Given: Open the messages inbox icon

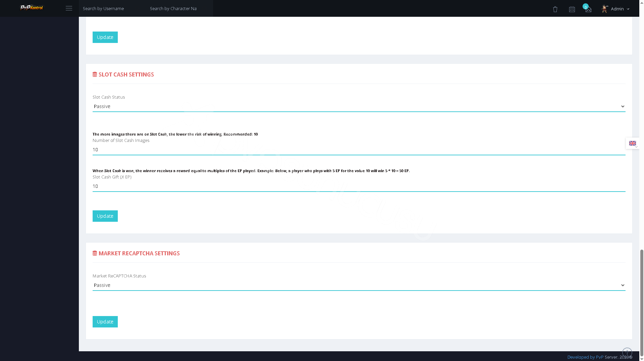Looking at the screenshot, I should (x=588, y=9).
